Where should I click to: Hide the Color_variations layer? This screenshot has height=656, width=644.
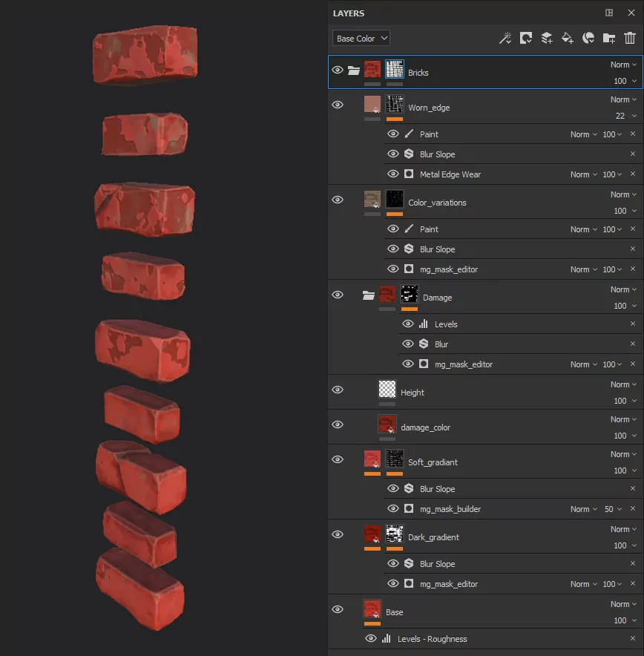pos(338,200)
